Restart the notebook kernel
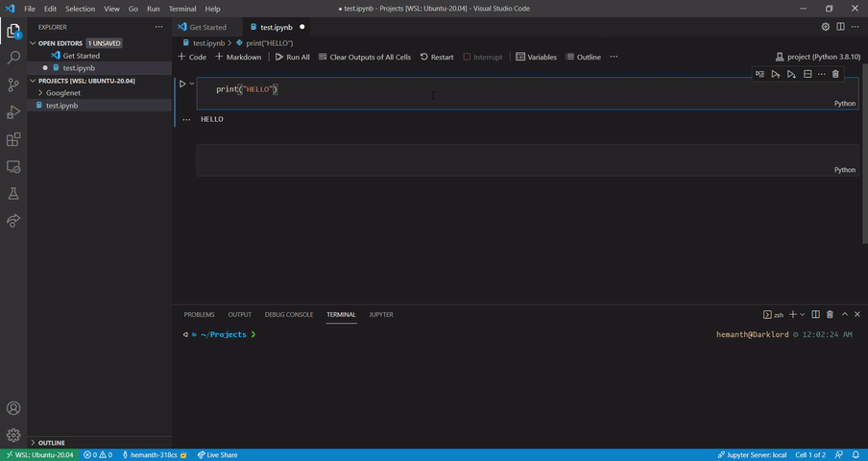Screen dimensions: 868x461 click(437, 57)
